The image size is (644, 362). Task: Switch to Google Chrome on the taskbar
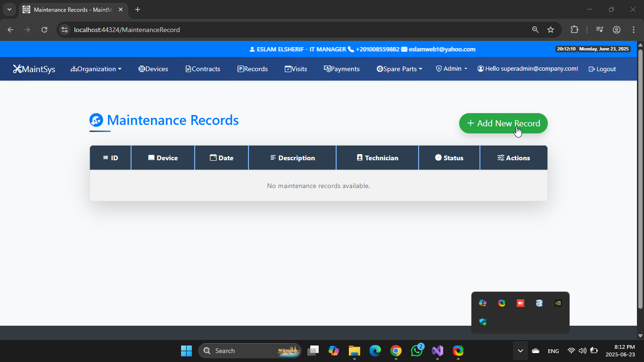point(396,351)
